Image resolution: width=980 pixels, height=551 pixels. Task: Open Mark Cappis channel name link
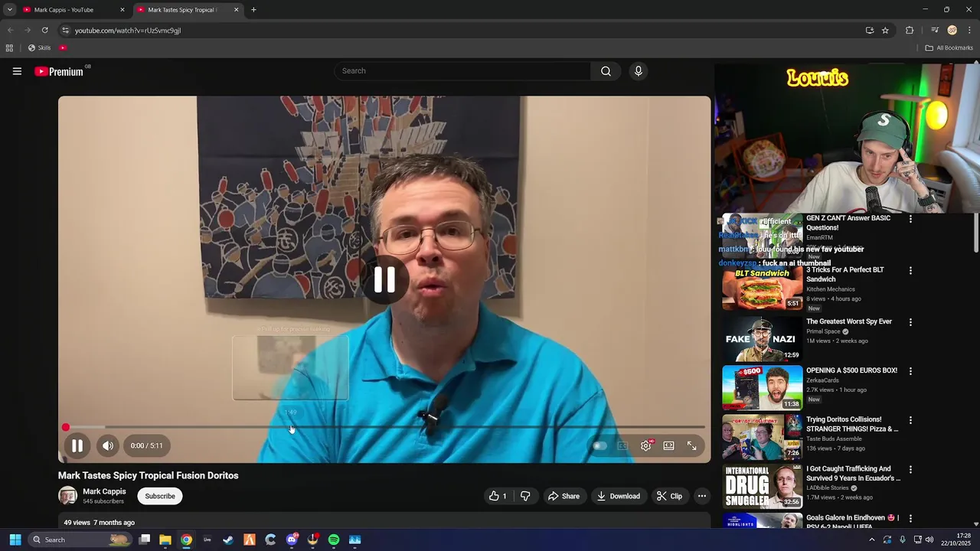(104, 491)
